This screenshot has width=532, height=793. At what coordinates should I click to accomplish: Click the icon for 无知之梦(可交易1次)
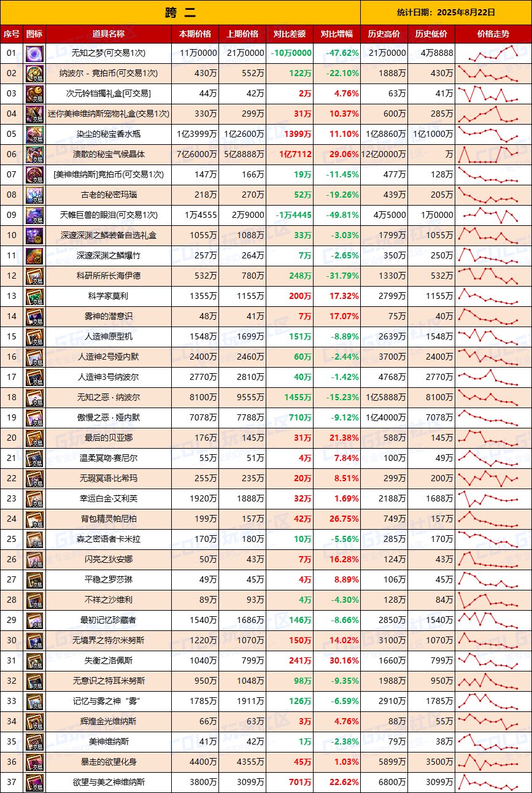[34, 53]
